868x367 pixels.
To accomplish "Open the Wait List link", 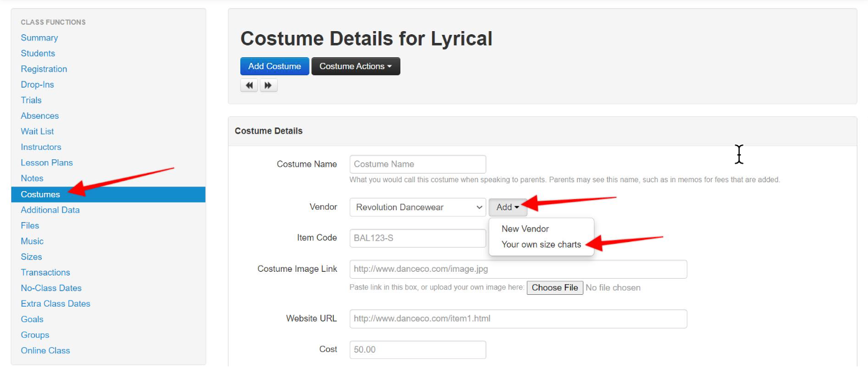I will [37, 131].
